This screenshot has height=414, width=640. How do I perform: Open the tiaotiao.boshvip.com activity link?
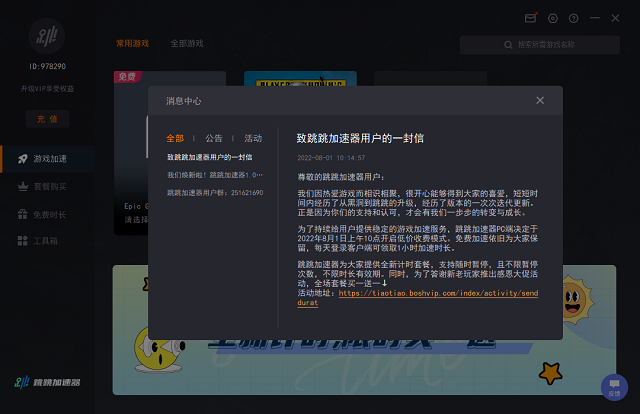pos(418,298)
